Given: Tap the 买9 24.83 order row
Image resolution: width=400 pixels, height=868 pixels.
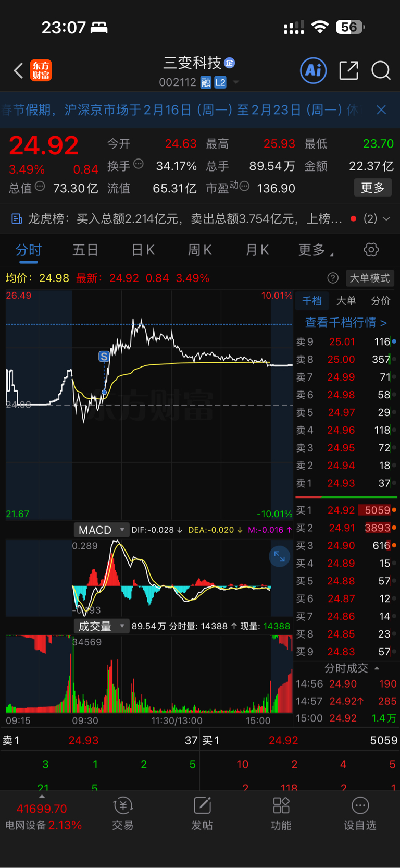Looking at the screenshot, I should tap(346, 652).
